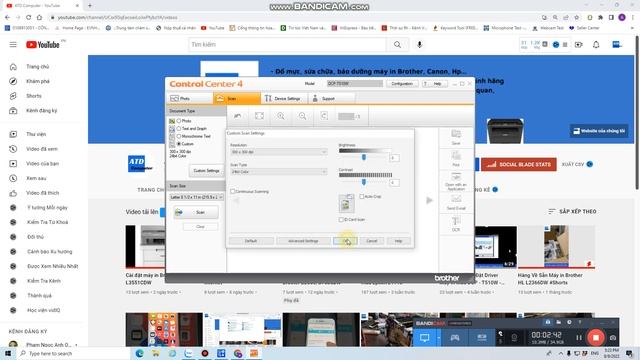Click the YouTube search magnifier button
The image size is (640, 360).
click(397, 44)
